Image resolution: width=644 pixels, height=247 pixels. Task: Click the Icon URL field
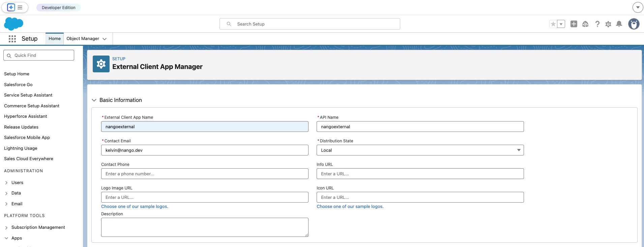tap(420, 197)
